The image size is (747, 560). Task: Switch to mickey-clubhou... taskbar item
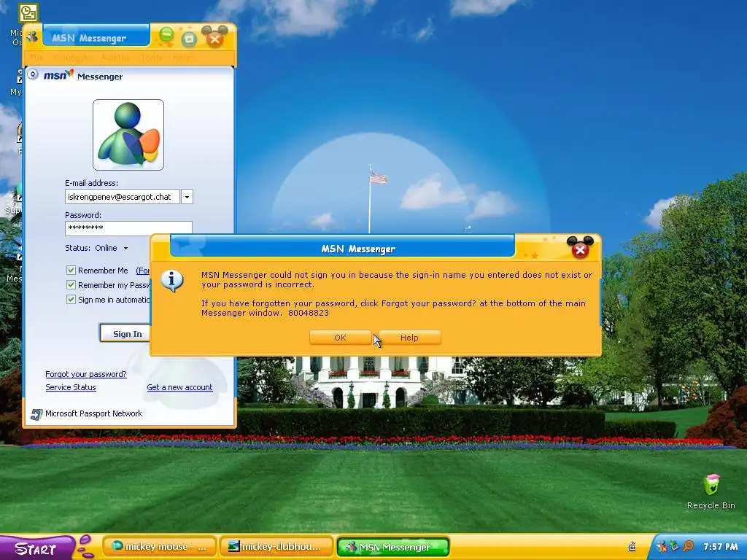coord(276,547)
